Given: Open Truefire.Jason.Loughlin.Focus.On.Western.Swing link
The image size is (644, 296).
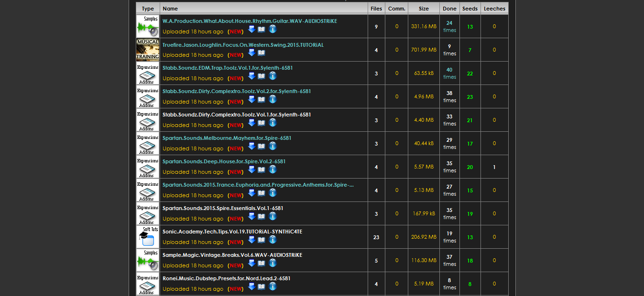Looking at the screenshot, I should 243,45.
